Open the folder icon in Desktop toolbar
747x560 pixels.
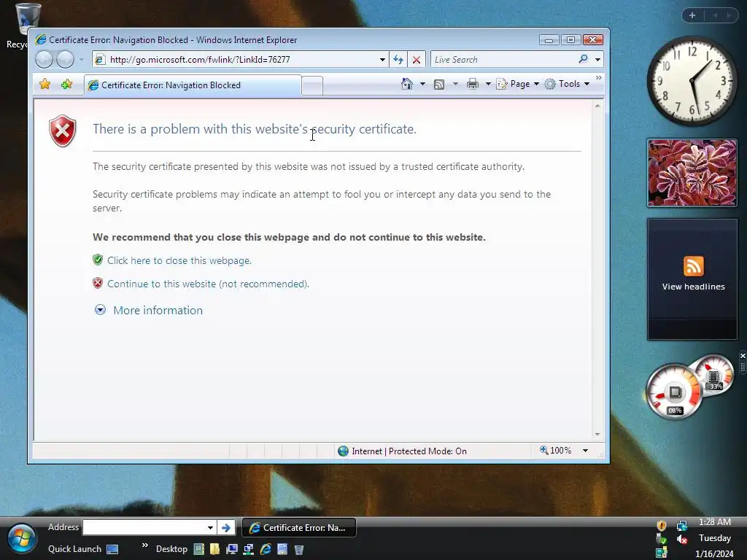pos(215,550)
